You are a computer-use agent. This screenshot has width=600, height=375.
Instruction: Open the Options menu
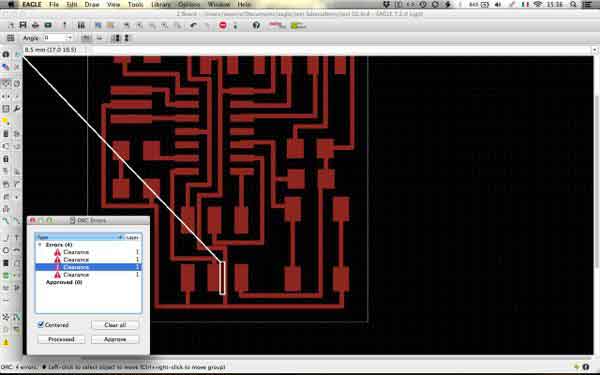coord(189,4)
